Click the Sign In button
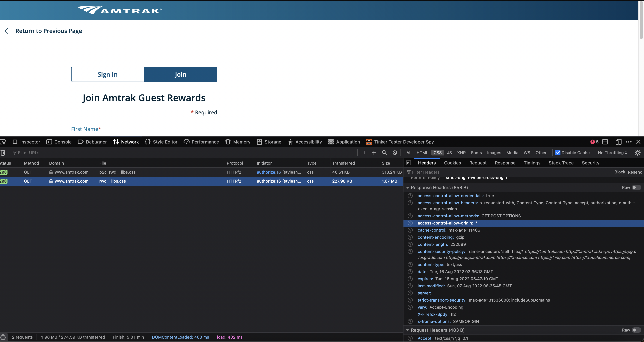Image resolution: width=644 pixels, height=342 pixels. tap(108, 74)
